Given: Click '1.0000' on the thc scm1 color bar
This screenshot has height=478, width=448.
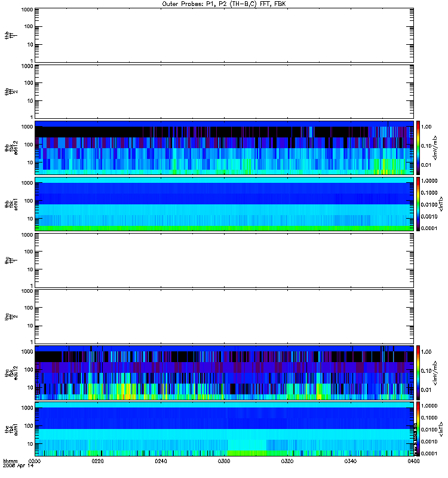Looking at the screenshot, I should 429,406.
